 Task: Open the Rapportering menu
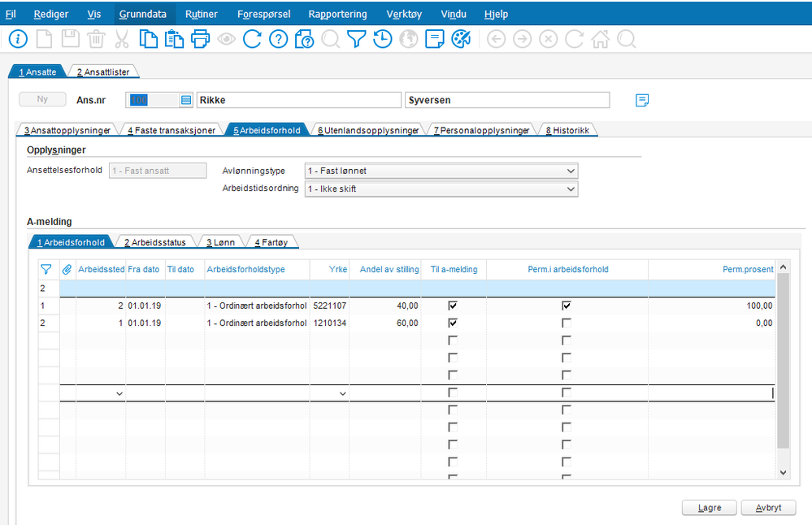[x=337, y=14]
